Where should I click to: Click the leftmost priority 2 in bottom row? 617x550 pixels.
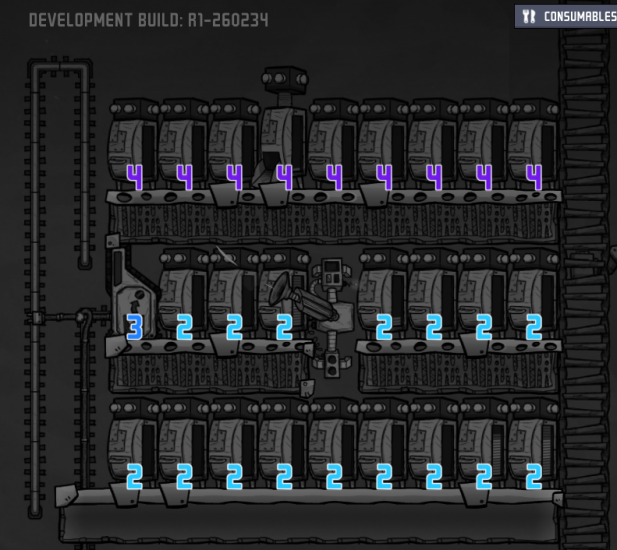[134, 476]
